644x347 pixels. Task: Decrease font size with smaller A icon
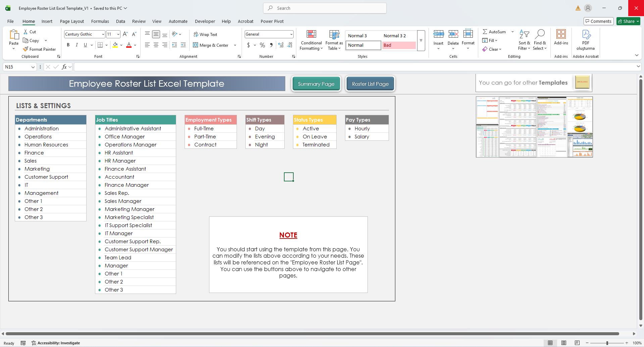tap(134, 34)
